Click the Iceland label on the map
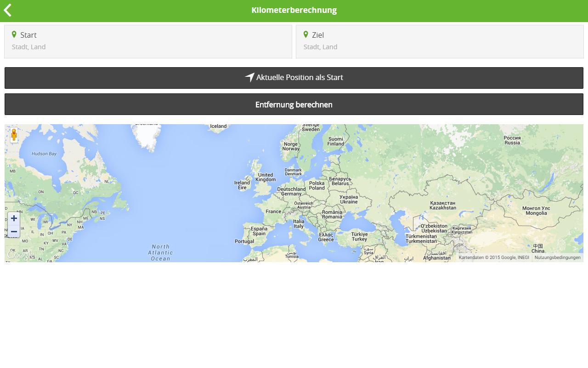This screenshot has height=368, width=588. click(218, 126)
